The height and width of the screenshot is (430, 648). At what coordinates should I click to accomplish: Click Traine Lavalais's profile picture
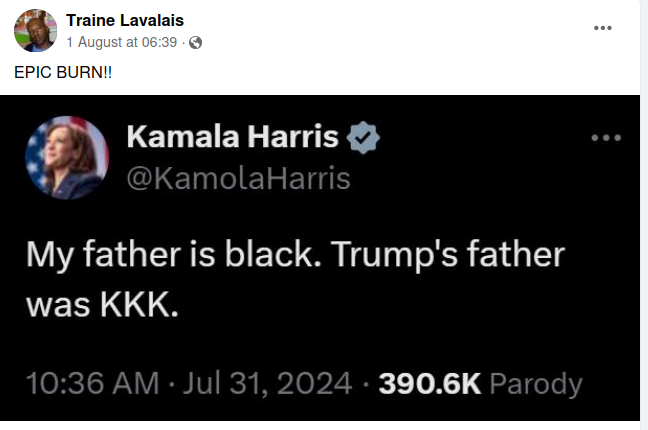34,31
